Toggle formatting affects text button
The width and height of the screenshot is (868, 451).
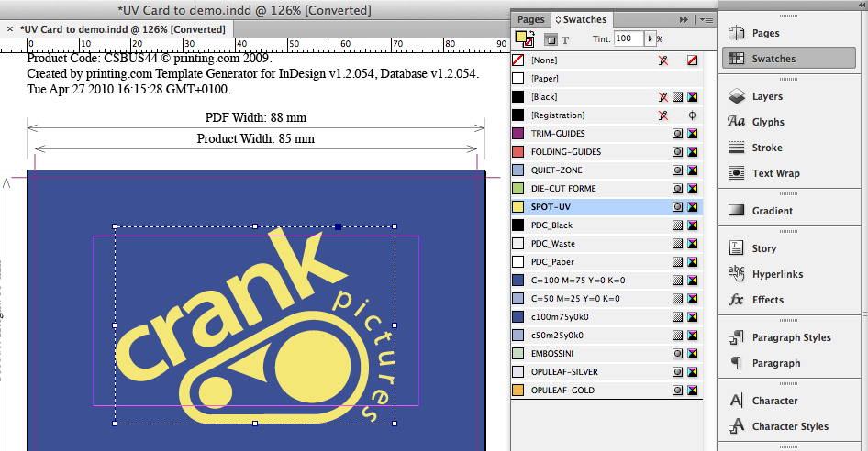565,39
